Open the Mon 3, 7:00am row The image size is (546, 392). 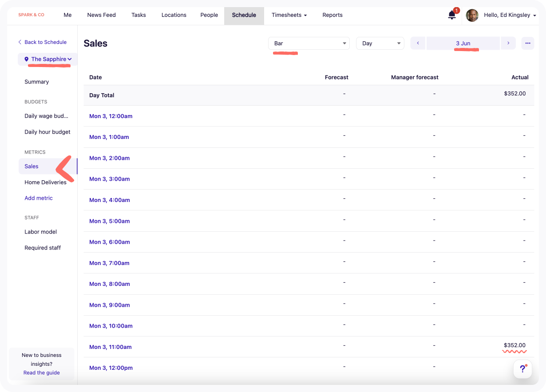point(309,263)
